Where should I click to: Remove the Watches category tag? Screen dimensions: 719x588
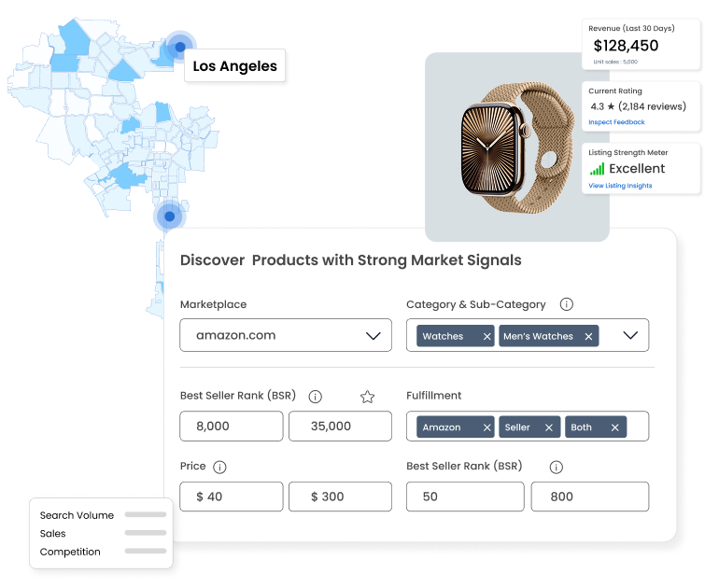tap(486, 336)
